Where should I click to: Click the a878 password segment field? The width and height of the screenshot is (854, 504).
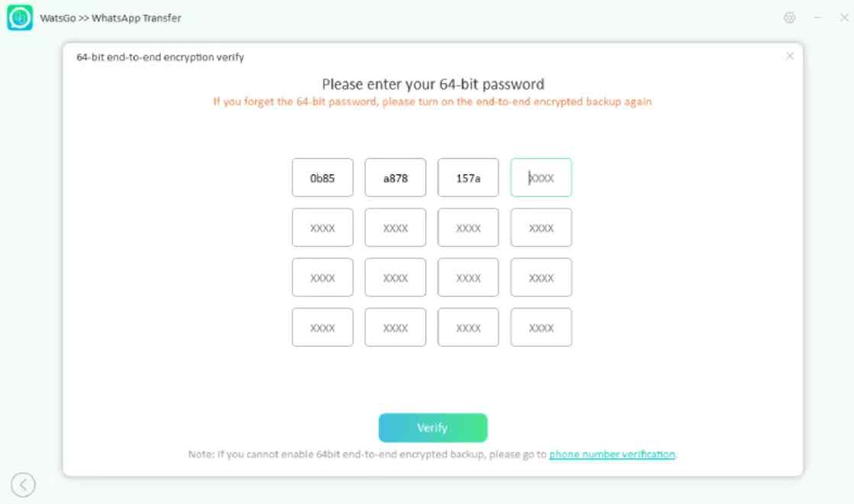point(395,177)
